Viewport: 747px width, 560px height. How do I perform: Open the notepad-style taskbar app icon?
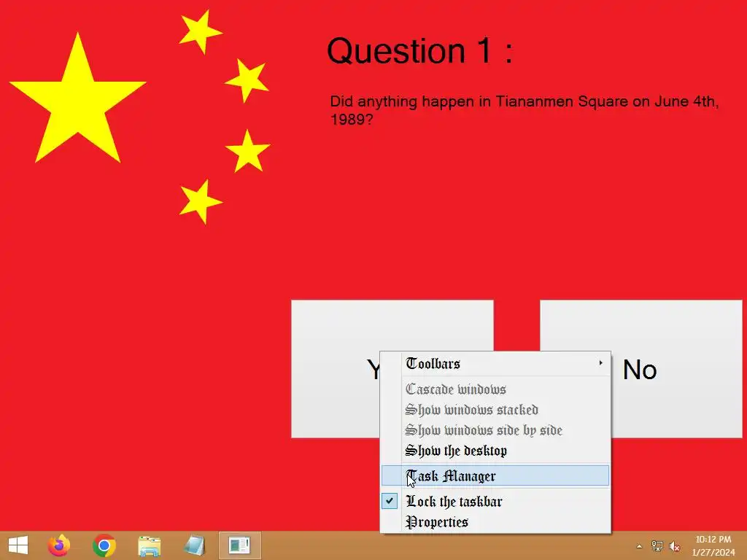194,545
